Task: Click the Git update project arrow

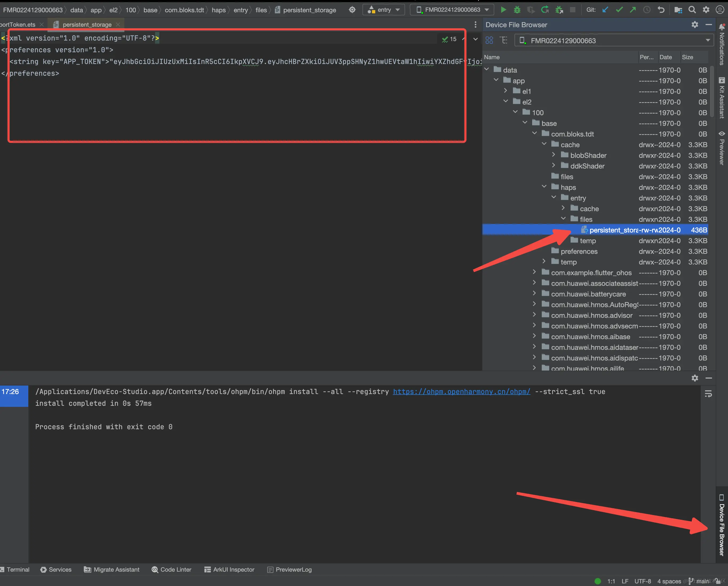Action: (605, 10)
